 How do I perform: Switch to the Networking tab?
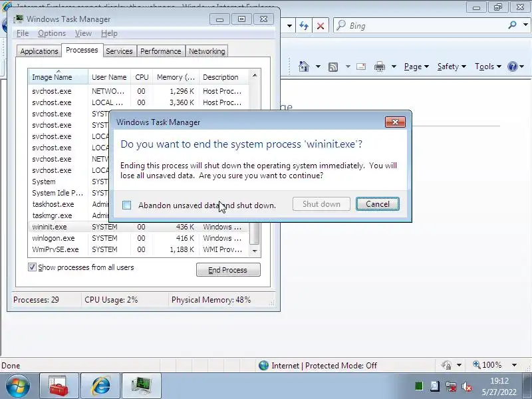tap(207, 51)
